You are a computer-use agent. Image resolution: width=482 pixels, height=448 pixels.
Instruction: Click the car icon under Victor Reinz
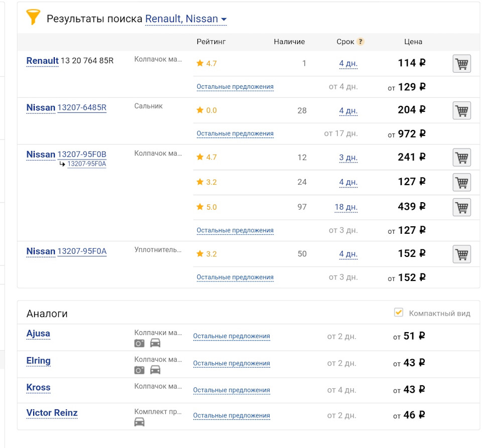pos(140,421)
